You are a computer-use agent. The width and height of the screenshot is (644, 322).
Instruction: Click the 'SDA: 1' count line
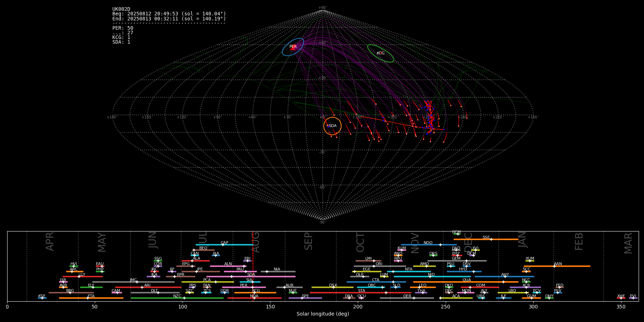(121, 42)
